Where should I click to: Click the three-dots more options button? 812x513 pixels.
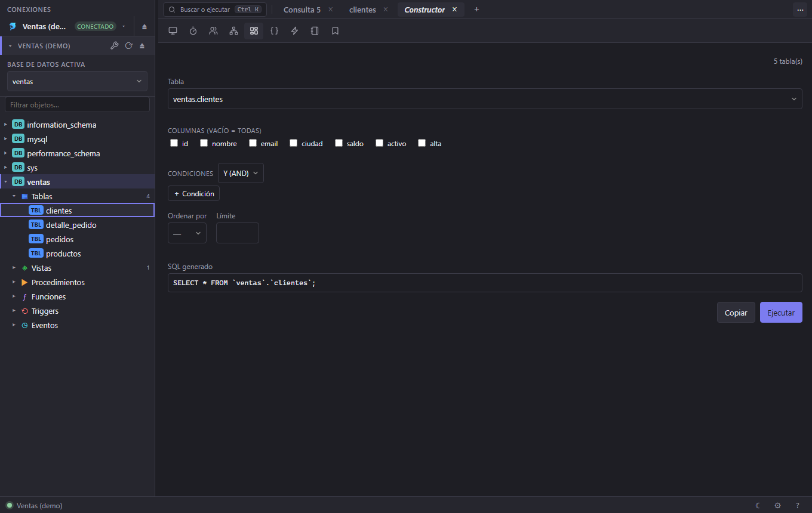point(800,10)
